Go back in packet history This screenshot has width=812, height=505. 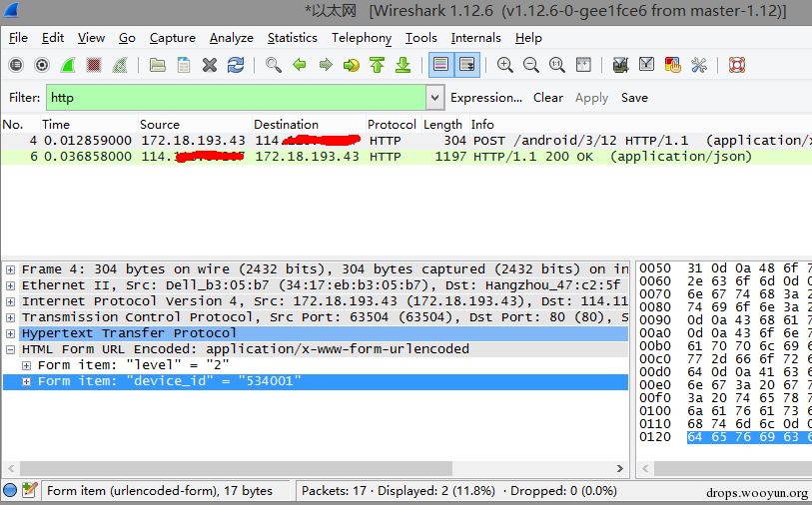(x=300, y=65)
